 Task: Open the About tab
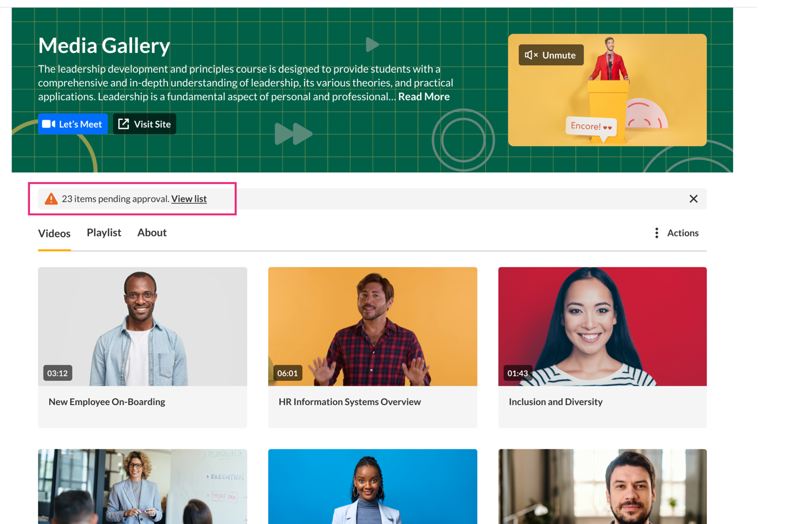pyautogui.click(x=152, y=232)
